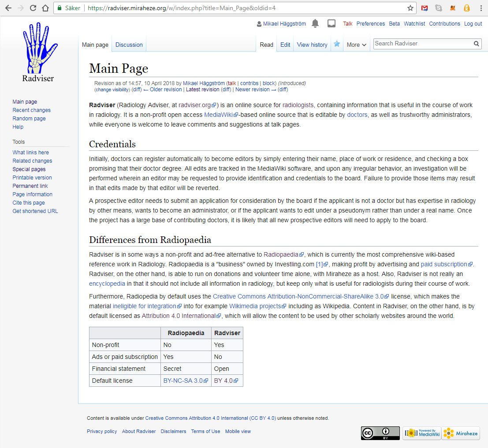Screen dimensions: 488x448
Task: Open Terms of Use footer link
Action: tap(205, 432)
